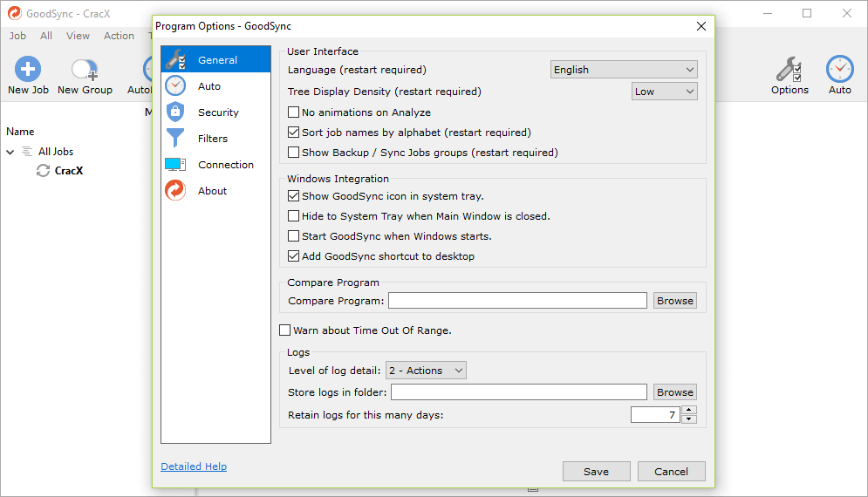Open the View menu
This screenshot has height=497, width=868.
(78, 36)
